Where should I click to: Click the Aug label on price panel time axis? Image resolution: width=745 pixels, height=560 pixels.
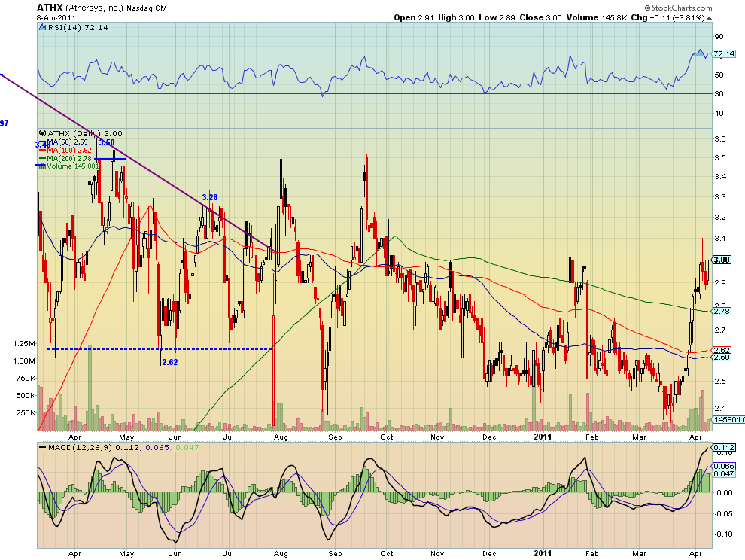click(x=281, y=437)
